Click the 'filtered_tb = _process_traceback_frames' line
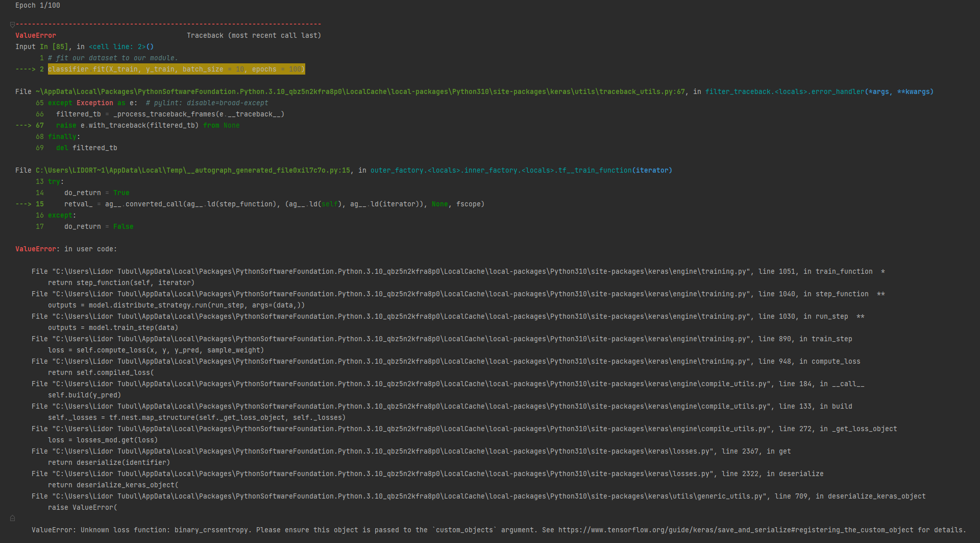 (170, 114)
